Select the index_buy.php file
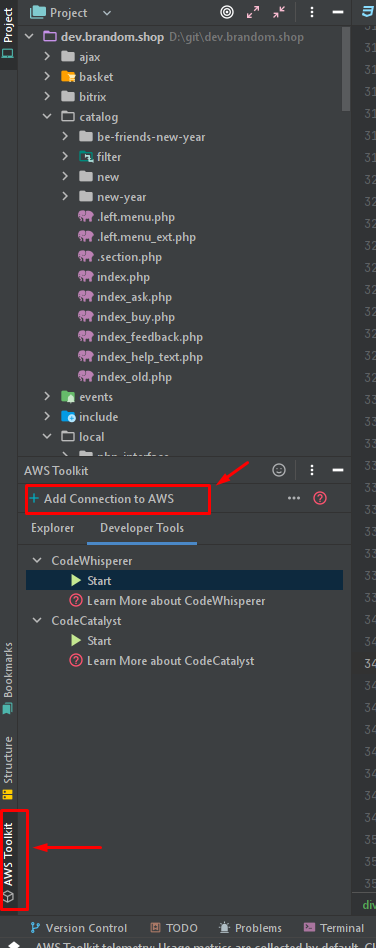The width and height of the screenshot is (376, 948). 135,317
